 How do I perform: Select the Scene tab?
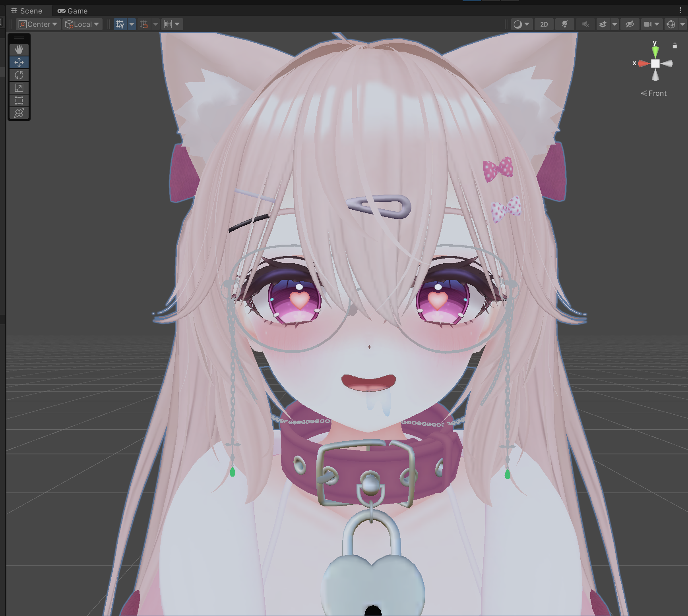27,11
